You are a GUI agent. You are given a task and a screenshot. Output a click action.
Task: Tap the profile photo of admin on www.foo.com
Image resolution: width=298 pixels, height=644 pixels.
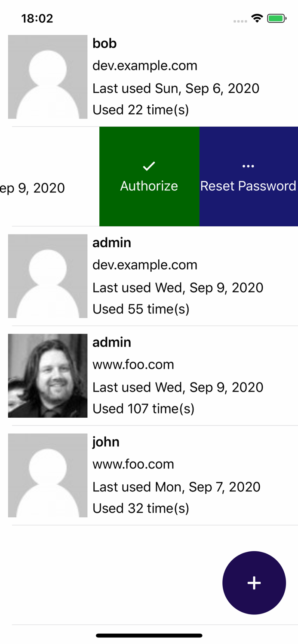click(47, 375)
